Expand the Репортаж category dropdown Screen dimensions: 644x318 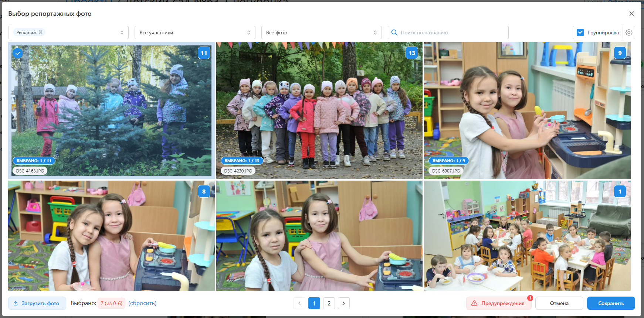click(x=122, y=33)
